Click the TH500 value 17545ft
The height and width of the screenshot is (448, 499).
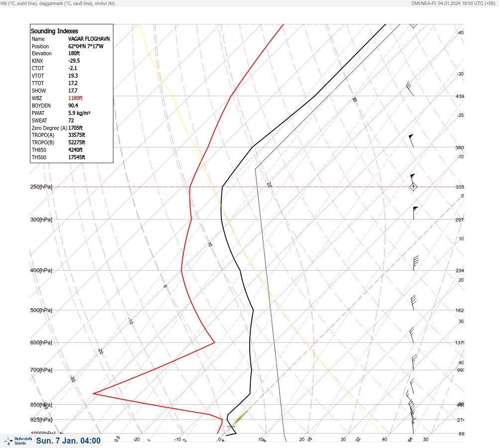point(77,157)
